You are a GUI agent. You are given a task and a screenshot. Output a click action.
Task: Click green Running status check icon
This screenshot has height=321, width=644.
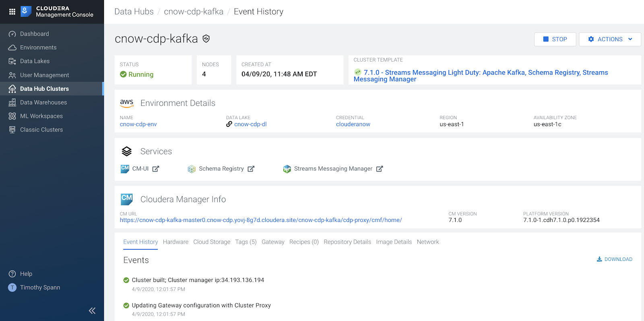pos(123,74)
